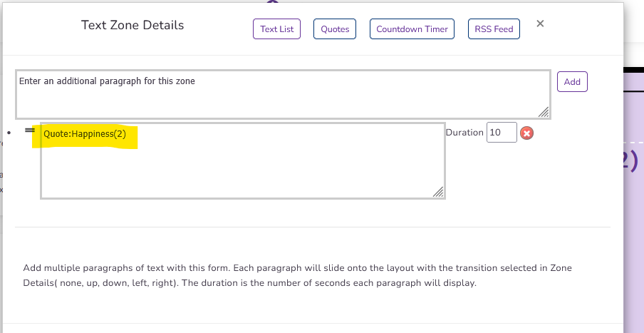
Task: Click the help text about adding multiple paragraphs
Action: pos(297,275)
